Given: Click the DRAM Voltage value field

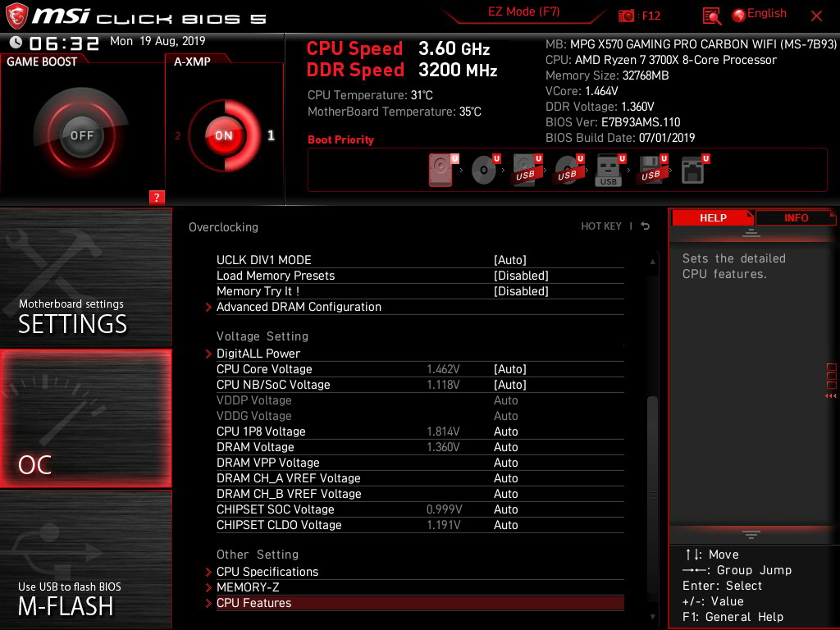Looking at the screenshot, I should (505, 447).
